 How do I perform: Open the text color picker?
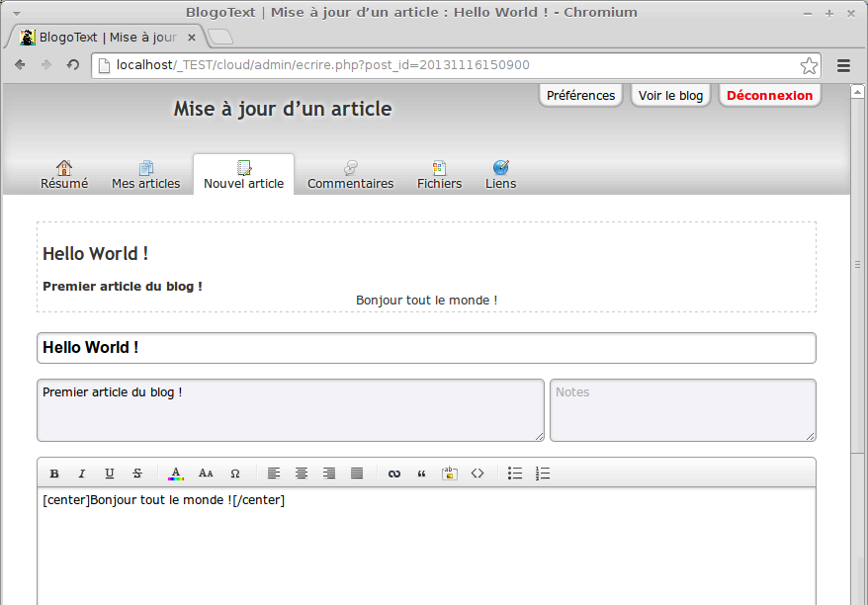pos(176,474)
